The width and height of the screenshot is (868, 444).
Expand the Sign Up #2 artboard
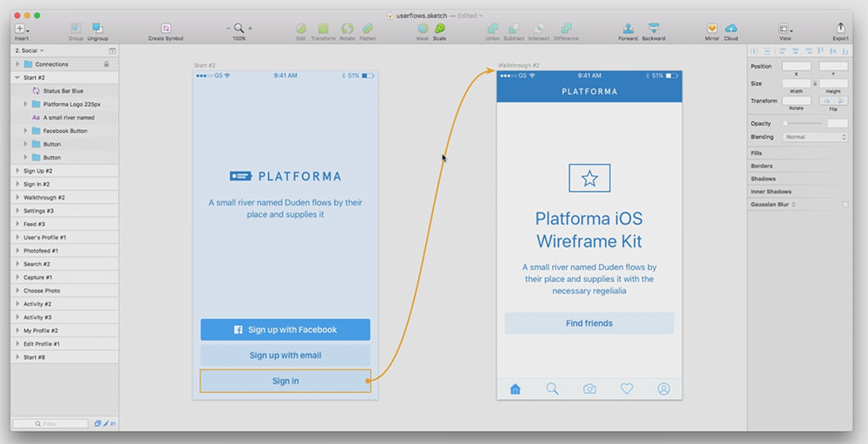(17, 171)
